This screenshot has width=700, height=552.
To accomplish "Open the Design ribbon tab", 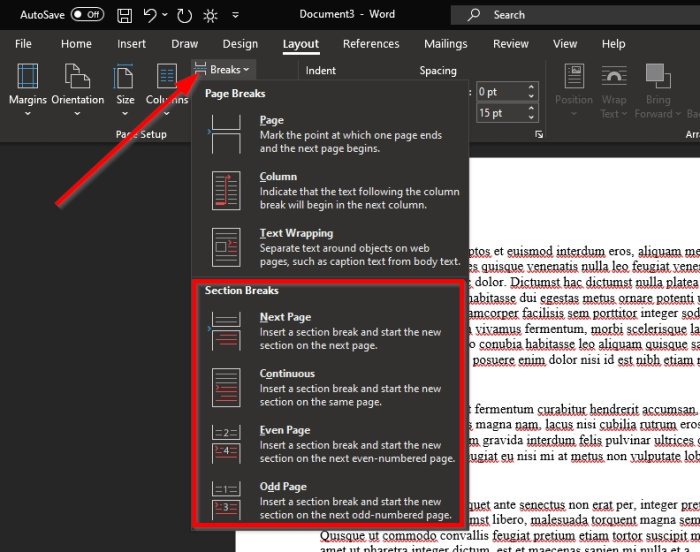I will tap(240, 44).
